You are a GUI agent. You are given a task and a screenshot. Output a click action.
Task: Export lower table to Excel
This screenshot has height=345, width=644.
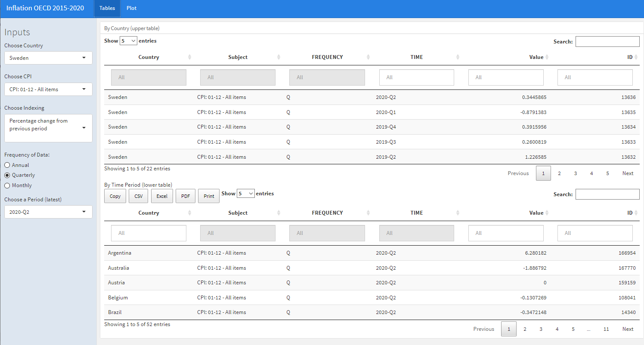[x=162, y=196]
